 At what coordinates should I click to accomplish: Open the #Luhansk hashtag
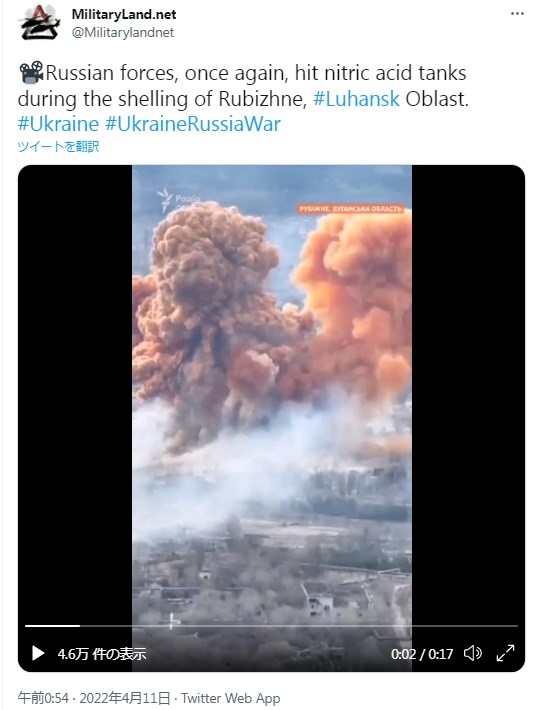pos(356,99)
